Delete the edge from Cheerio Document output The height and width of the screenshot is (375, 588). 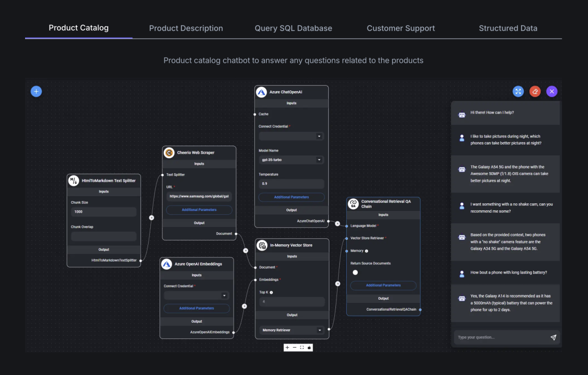pos(246,250)
